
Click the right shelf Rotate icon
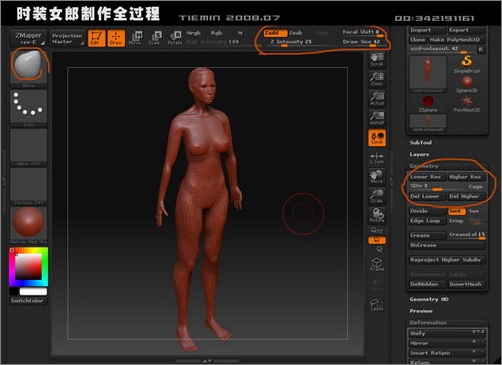377,216
